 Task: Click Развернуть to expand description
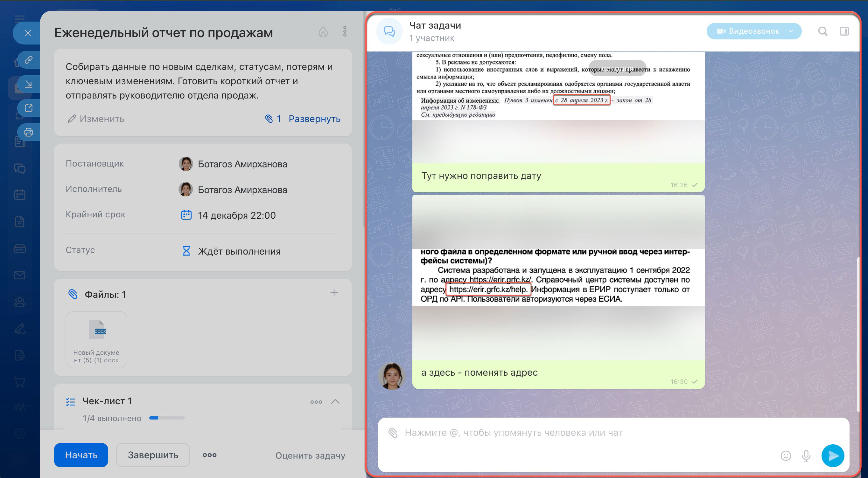pos(314,119)
